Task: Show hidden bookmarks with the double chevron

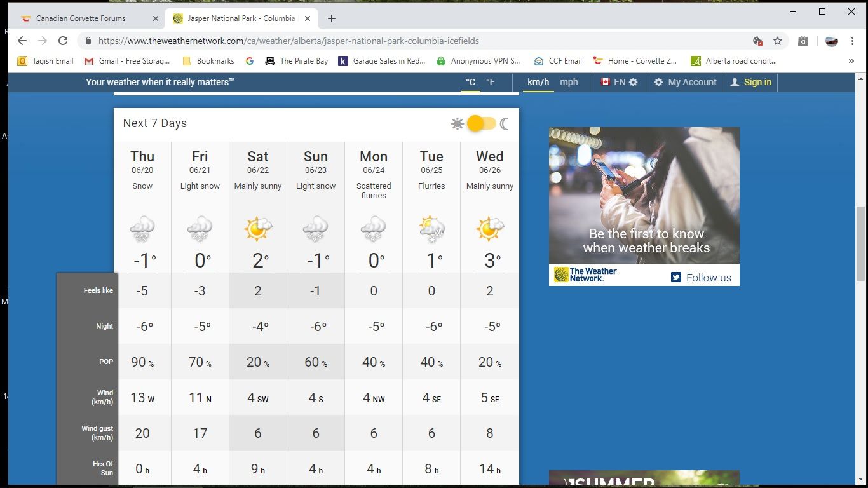Action: pyautogui.click(x=851, y=61)
